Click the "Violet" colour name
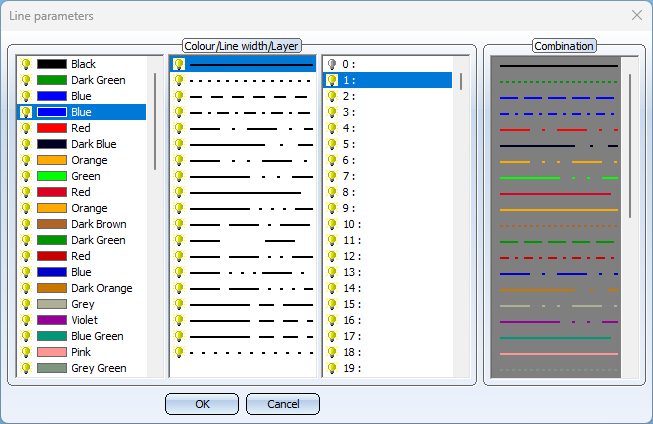653x424 pixels. tap(85, 320)
